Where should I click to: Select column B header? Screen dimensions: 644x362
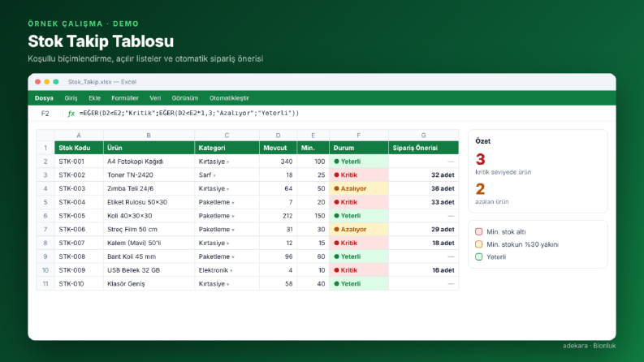tap(149, 135)
